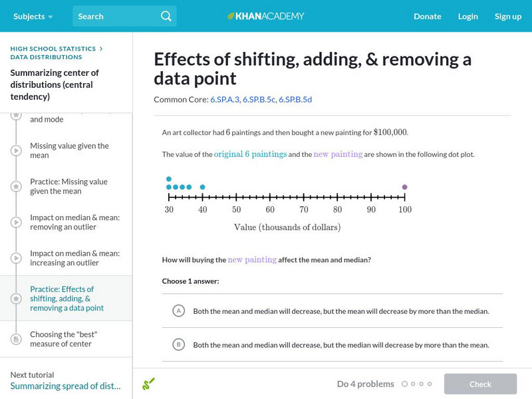The height and width of the screenshot is (399, 532).
Task: Click the video icon for Missing value given the mean
Action: [16, 151]
